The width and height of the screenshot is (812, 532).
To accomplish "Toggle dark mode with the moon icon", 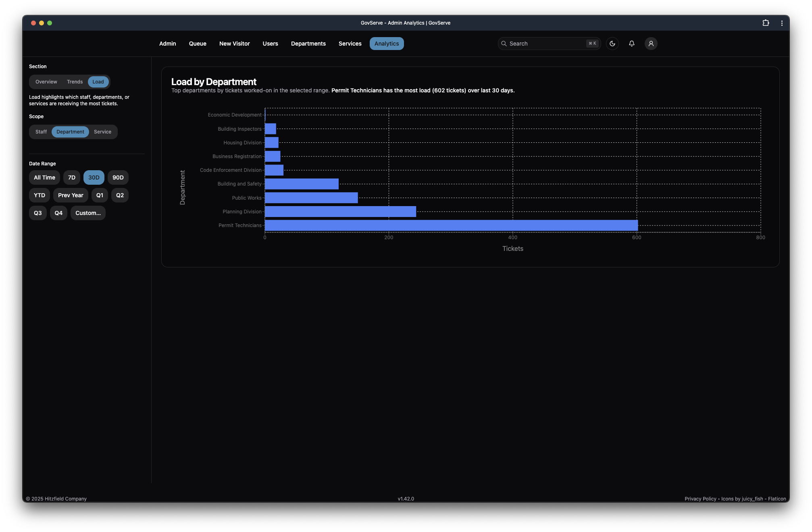I will pyautogui.click(x=612, y=43).
